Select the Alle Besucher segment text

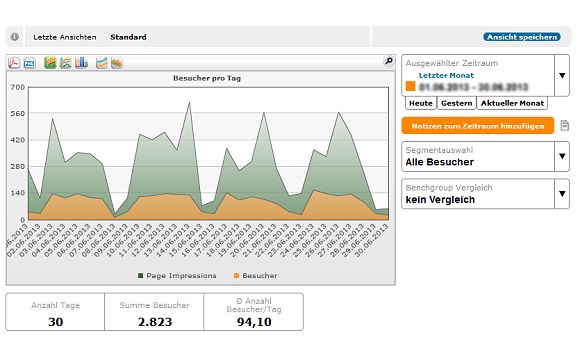[x=439, y=162]
